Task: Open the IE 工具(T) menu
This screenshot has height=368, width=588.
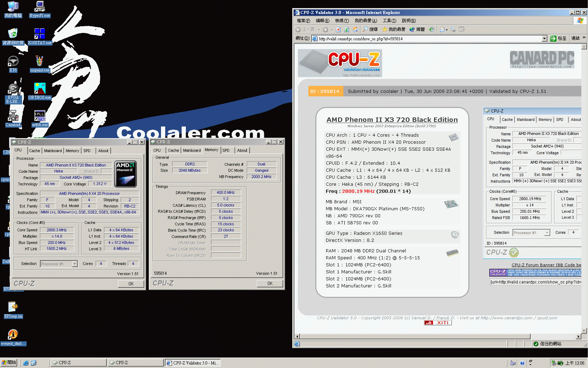Action: 389,21
